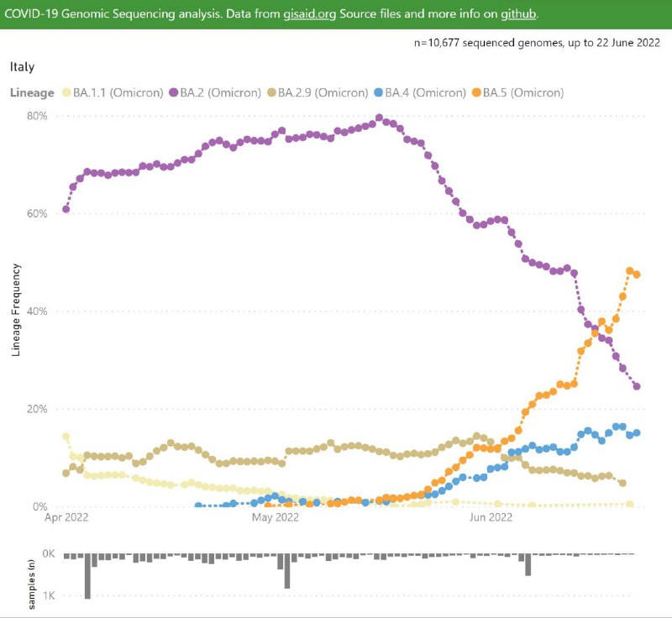Click the May 2022 x-axis label

276,517
